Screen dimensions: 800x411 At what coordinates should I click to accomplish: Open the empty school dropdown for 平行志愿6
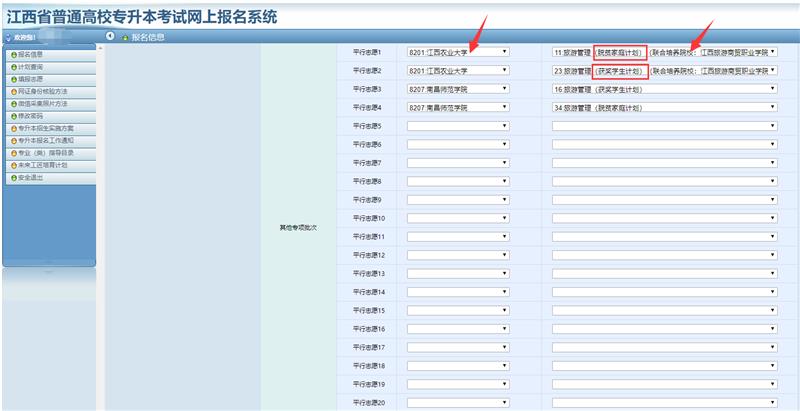[458, 144]
